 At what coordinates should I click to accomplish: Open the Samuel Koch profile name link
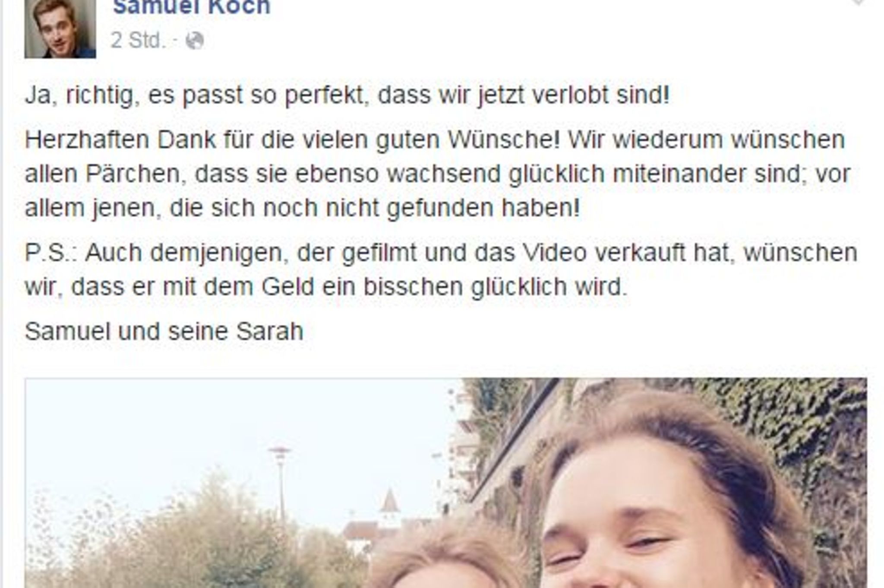tap(192, 7)
